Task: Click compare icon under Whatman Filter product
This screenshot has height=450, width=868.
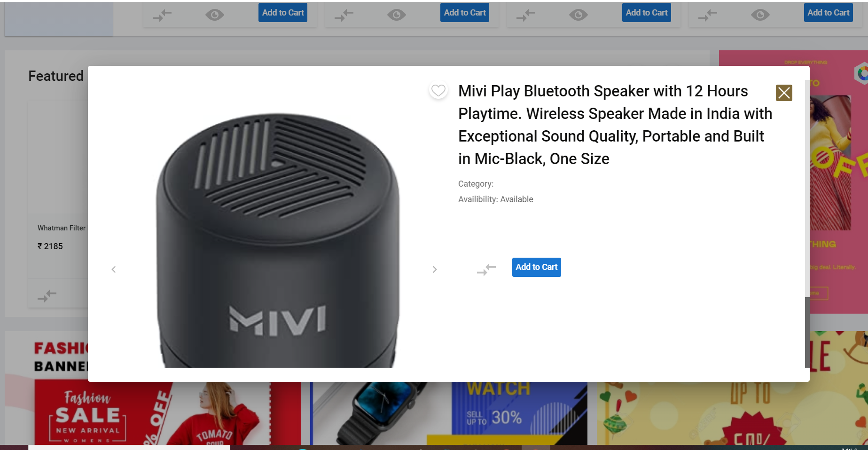Action: click(47, 296)
